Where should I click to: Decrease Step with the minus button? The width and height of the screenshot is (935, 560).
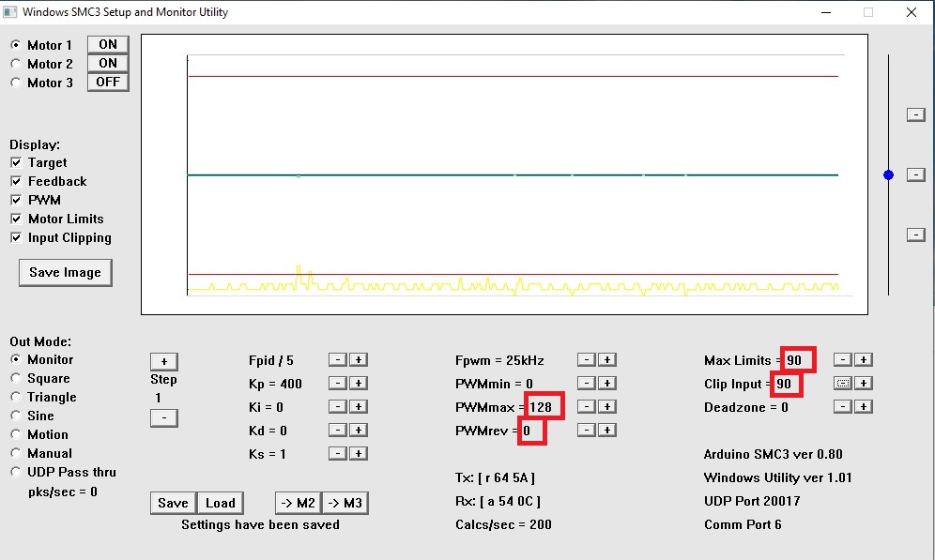pyautogui.click(x=164, y=417)
